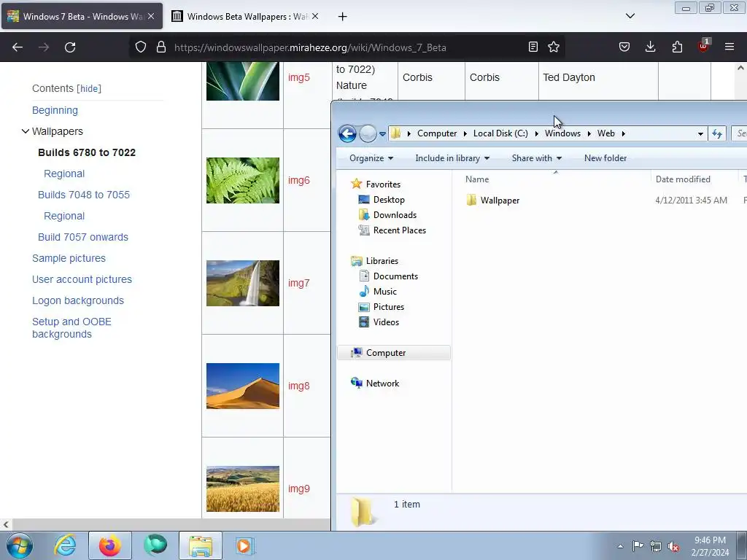The height and width of the screenshot is (560, 747).
Task: Jump to Builds 6780 to 7022
Action: 87,152
